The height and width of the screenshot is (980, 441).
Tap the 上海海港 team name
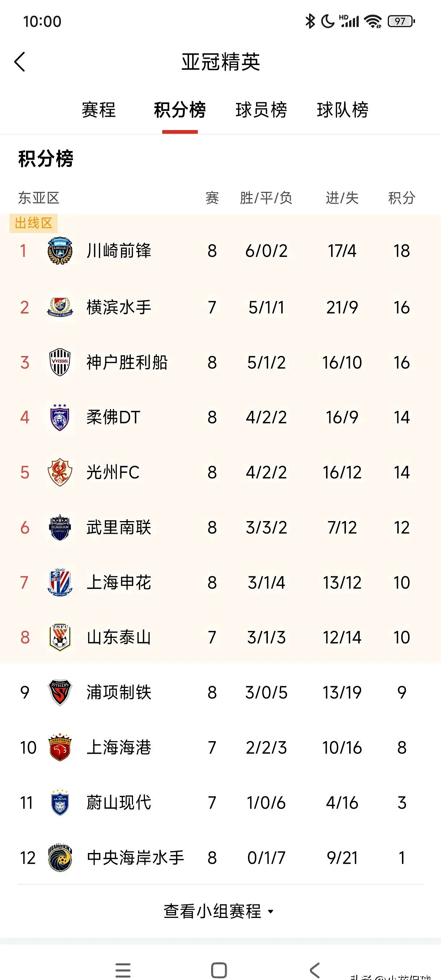point(119,748)
